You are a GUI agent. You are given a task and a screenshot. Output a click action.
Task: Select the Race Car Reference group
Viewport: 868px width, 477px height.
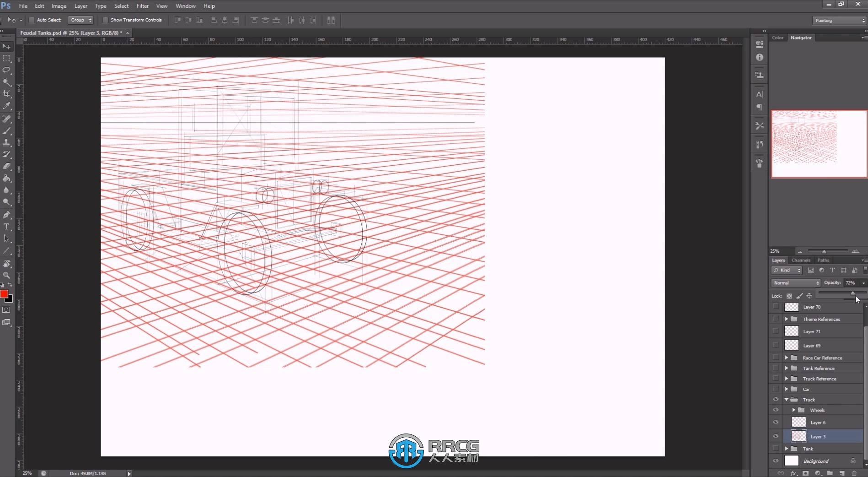pos(823,358)
